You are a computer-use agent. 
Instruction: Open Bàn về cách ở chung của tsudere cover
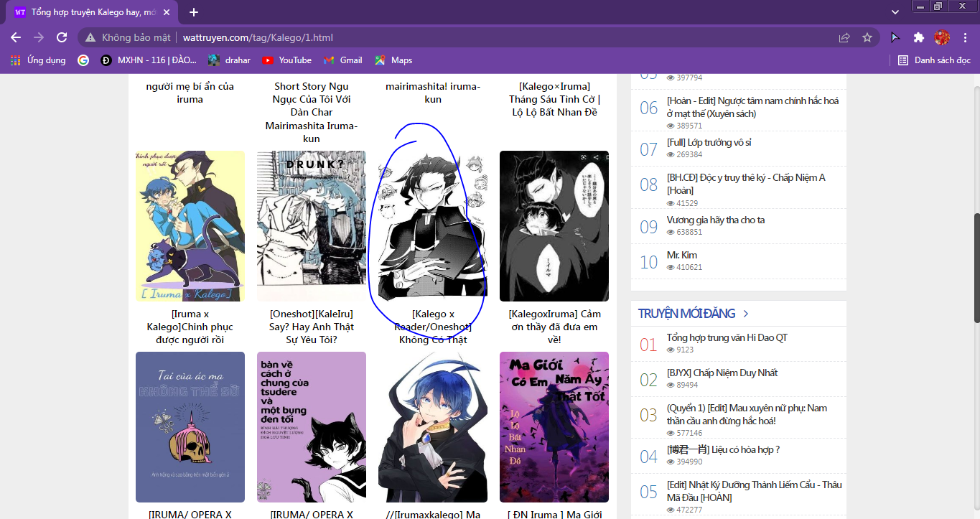[x=312, y=427]
